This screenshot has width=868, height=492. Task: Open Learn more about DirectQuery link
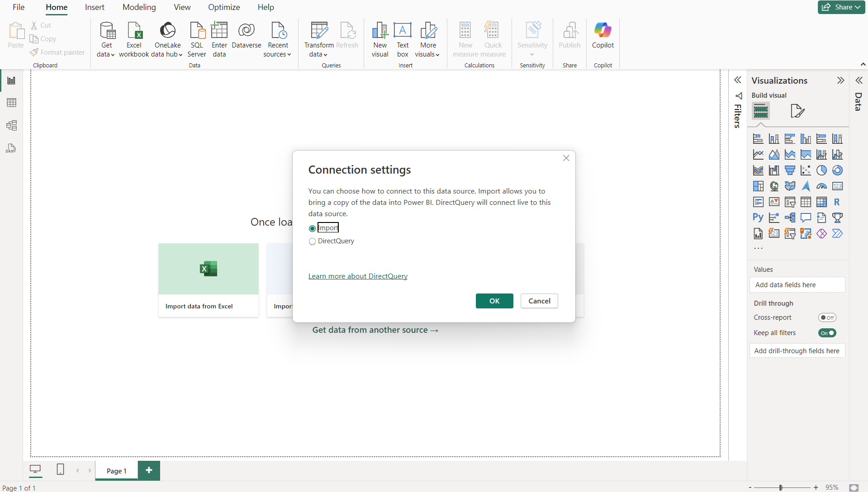point(358,276)
